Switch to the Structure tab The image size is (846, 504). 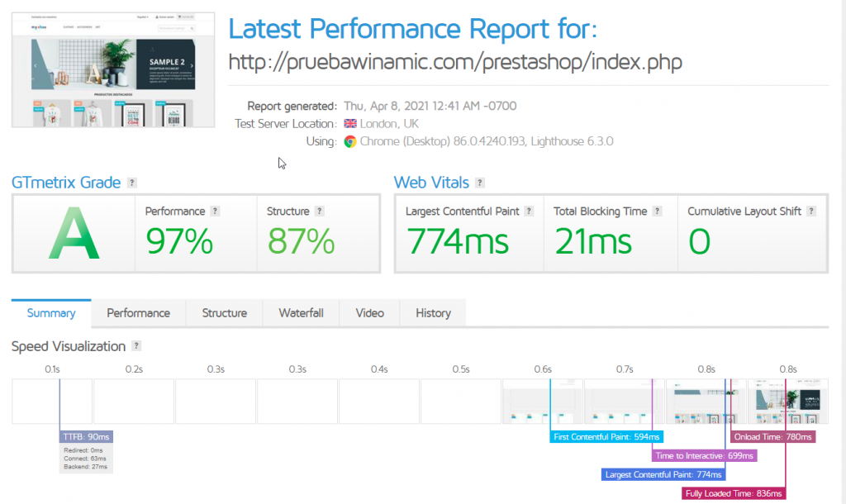(x=225, y=313)
